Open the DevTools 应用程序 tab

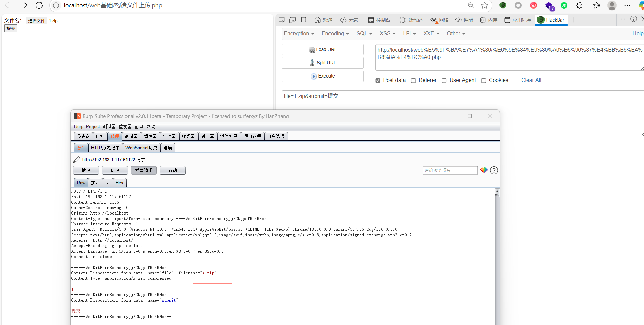tap(518, 20)
